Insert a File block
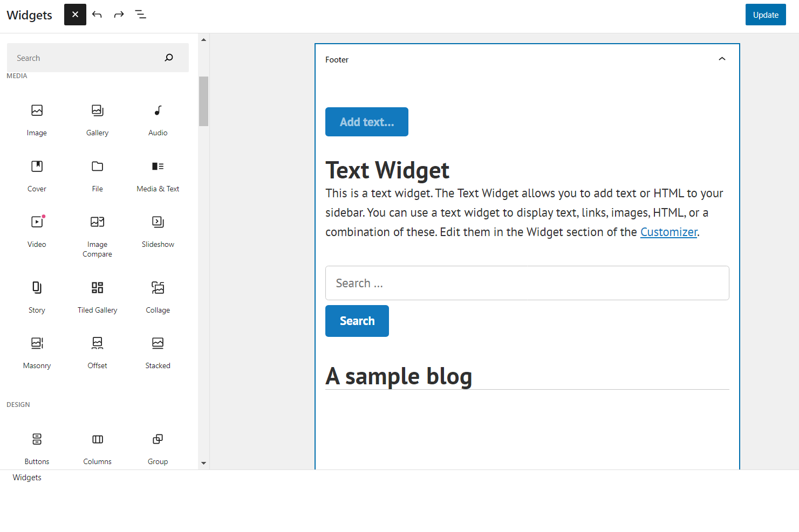Screen dimensions: 799x532 (x=97, y=176)
